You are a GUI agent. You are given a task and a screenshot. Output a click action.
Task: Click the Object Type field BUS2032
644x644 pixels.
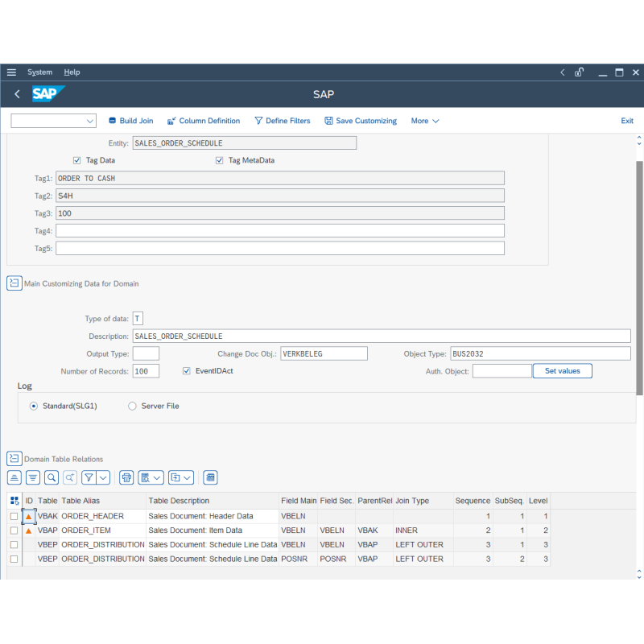540,353
